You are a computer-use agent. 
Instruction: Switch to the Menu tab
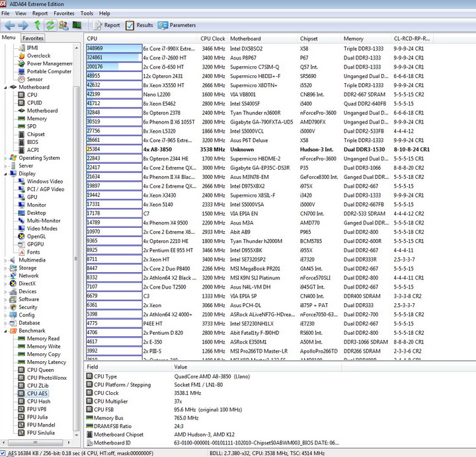click(9, 37)
